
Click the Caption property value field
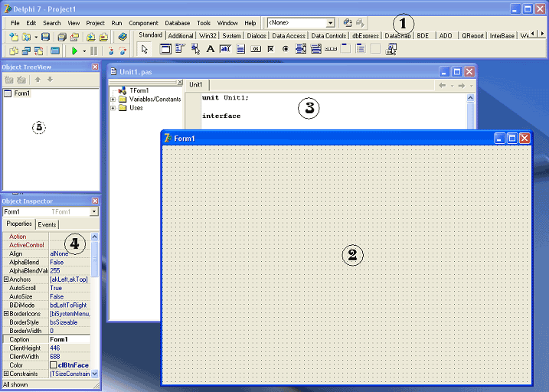click(x=70, y=339)
